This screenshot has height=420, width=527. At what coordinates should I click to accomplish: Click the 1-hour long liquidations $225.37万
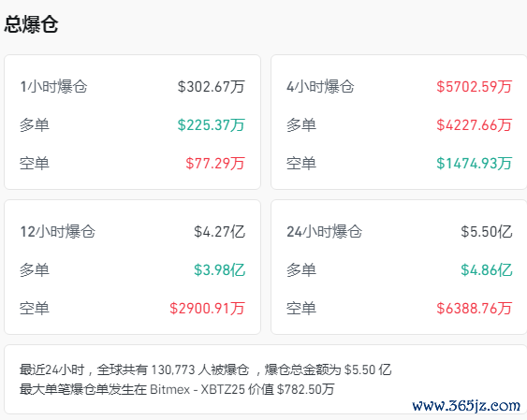tap(211, 125)
